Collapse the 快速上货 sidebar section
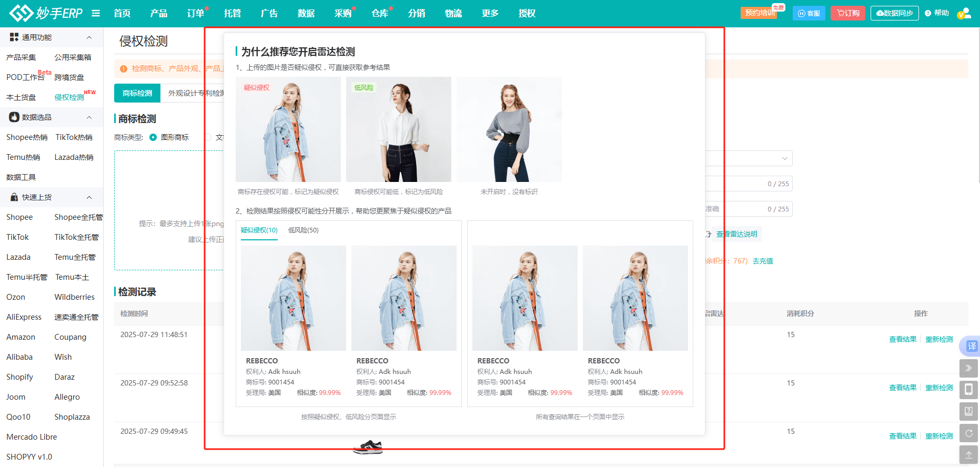Viewport: 980px width, 467px height. click(89, 197)
